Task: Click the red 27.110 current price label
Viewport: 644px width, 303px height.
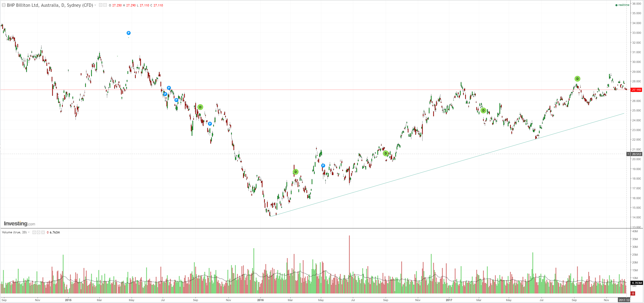Action: pyautogui.click(x=636, y=90)
